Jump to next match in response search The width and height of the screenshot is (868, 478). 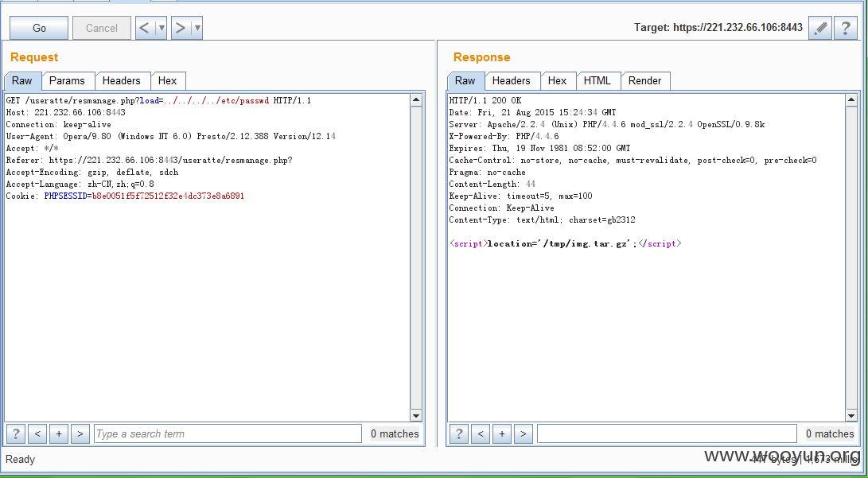[524, 433]
